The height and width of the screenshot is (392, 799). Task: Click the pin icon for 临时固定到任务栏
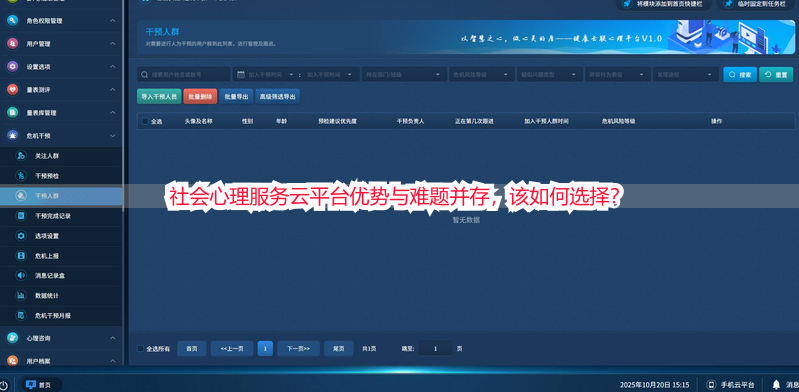[729, 4]
